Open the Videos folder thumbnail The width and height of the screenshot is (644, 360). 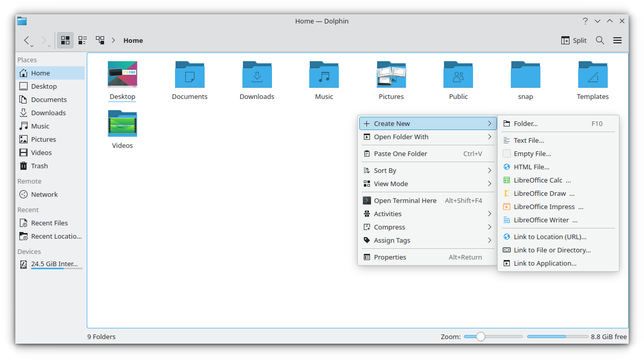pos(122,124)
